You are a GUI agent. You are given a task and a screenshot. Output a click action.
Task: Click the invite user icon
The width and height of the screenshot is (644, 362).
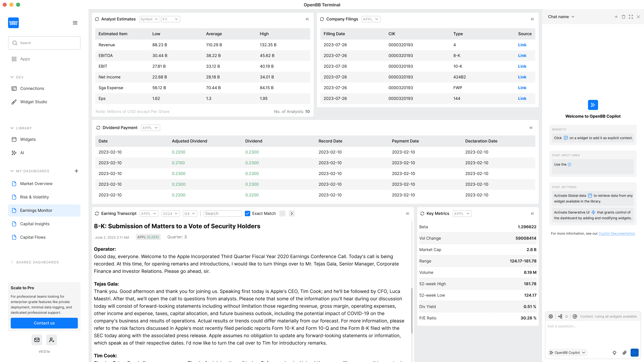[x=51, y=340]
